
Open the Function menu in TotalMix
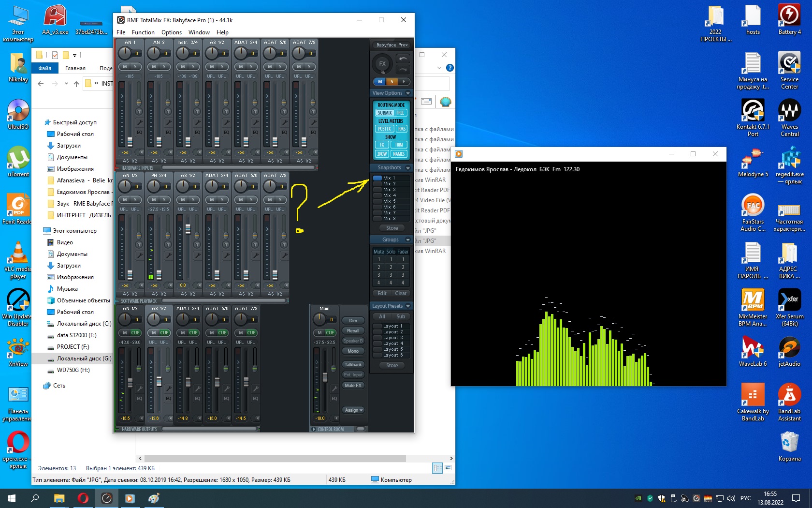pyautogui.click(x=143, y=32)
